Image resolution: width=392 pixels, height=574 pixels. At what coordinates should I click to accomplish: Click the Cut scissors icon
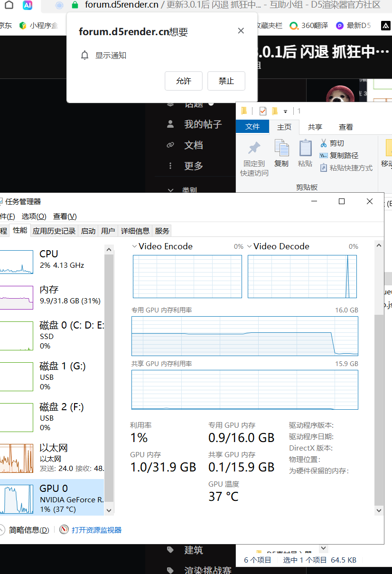click(x=324, y=143)
